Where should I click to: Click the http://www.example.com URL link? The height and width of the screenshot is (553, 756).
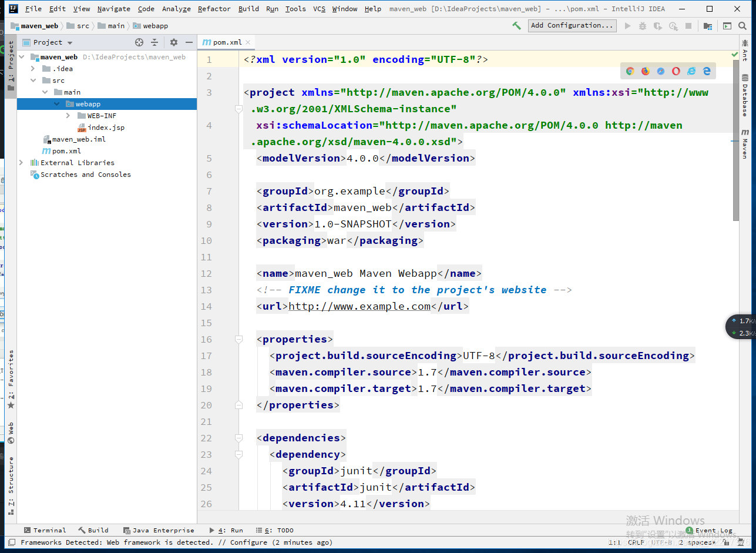pos(359,306)
